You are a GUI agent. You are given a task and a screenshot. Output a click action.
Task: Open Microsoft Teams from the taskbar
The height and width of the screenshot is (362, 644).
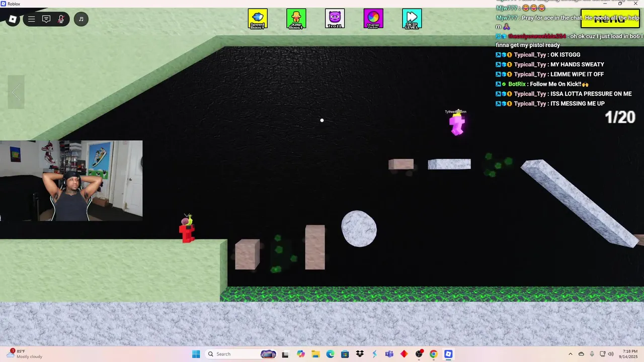coord(389,354)
